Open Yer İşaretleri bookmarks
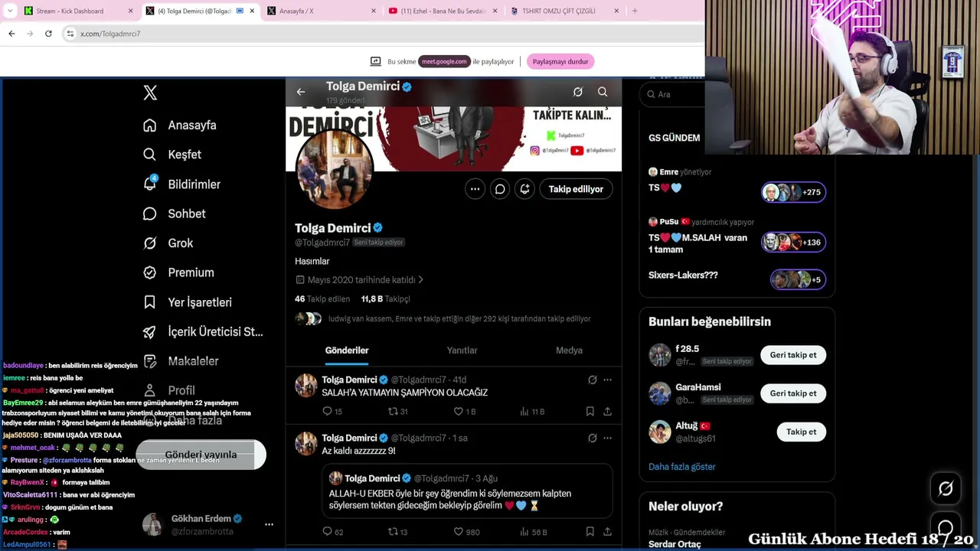 [x=188, y=302]
